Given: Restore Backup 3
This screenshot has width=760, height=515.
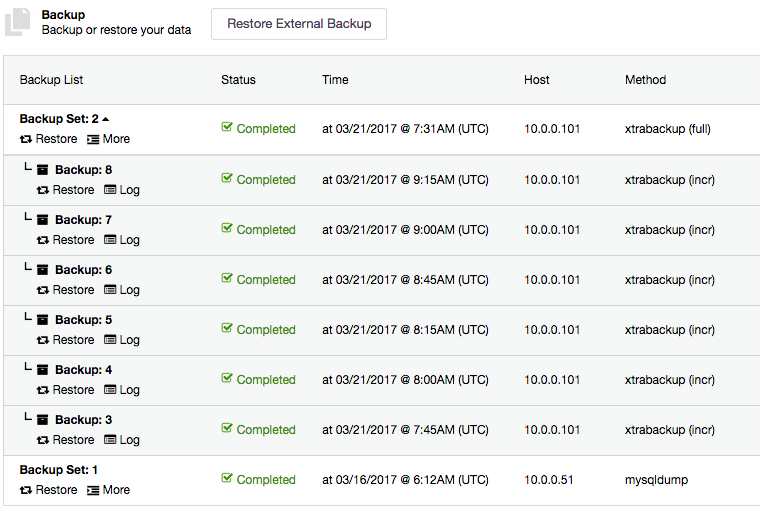Looking at the screenshot, I should [65, 440].
